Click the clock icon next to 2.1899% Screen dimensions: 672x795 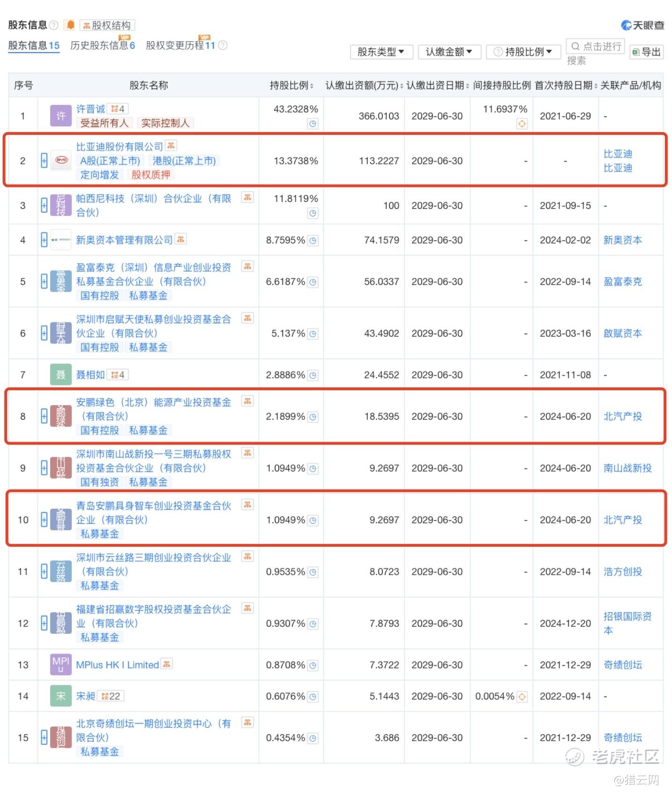[x=313, y=416]
